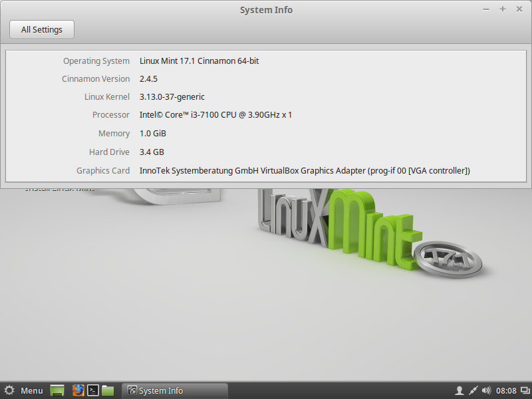Click the Graphics Card label
The image size is (532, 399).
(103, 171)
